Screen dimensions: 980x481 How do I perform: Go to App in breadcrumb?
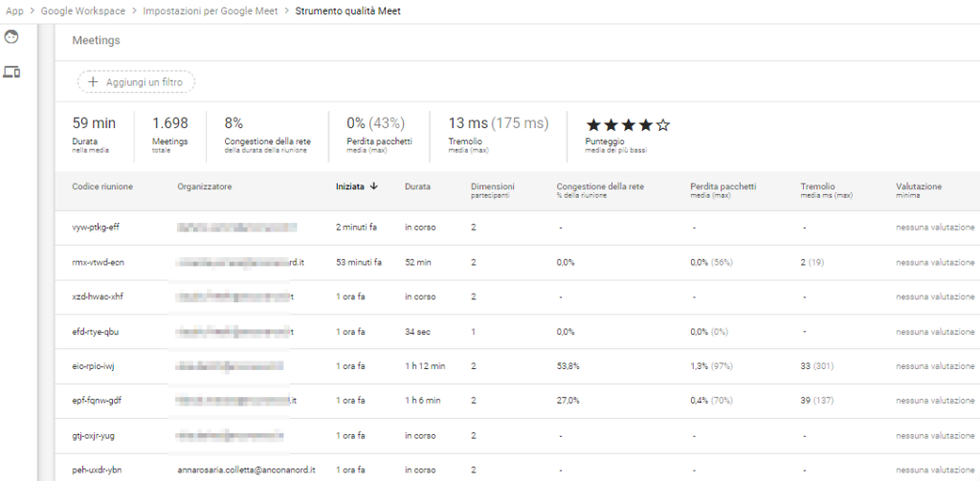[x=14, y=11]
